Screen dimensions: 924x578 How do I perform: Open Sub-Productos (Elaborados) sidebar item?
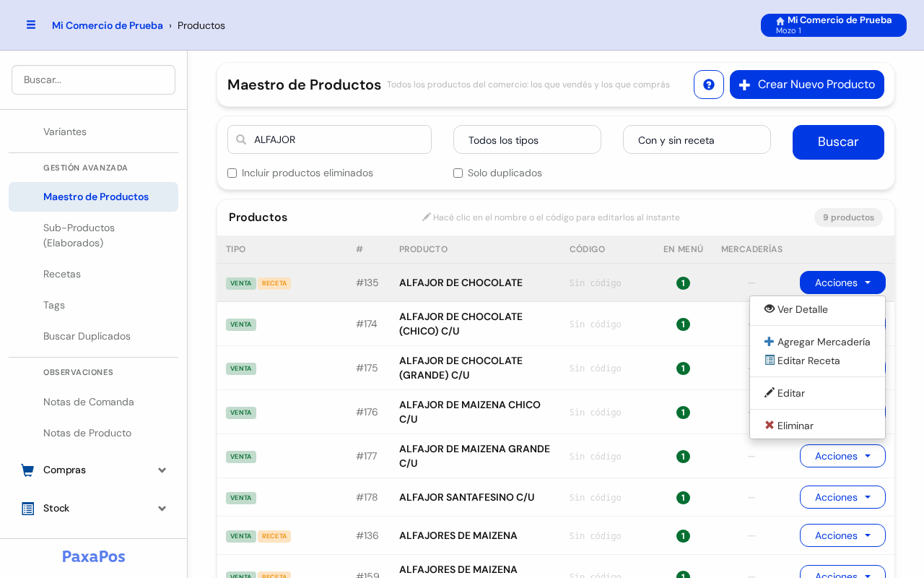click(x=93, y=236)
